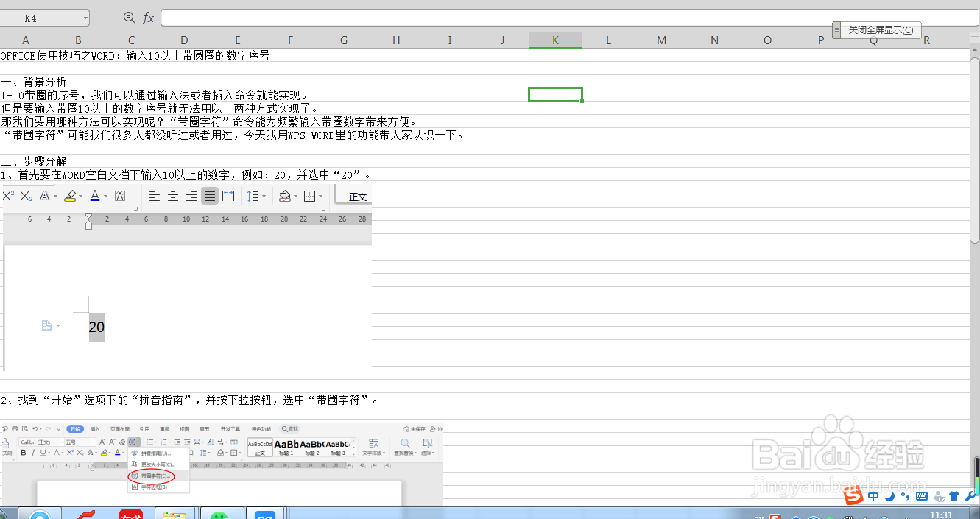Click the active cell K4 with green border
The width and height of the screenshot is (980, 519).
(x=556, y=95)
